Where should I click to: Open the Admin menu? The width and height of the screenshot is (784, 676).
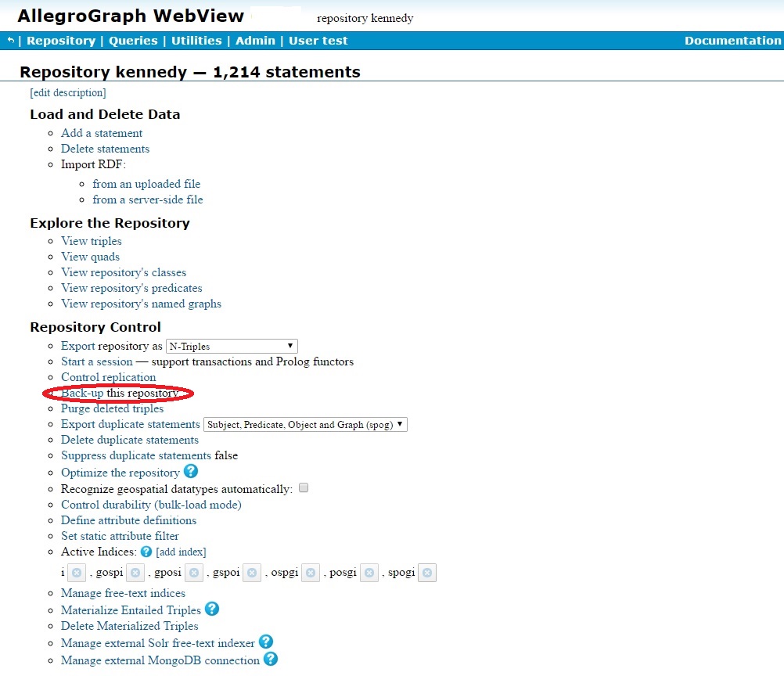point(255,41)
